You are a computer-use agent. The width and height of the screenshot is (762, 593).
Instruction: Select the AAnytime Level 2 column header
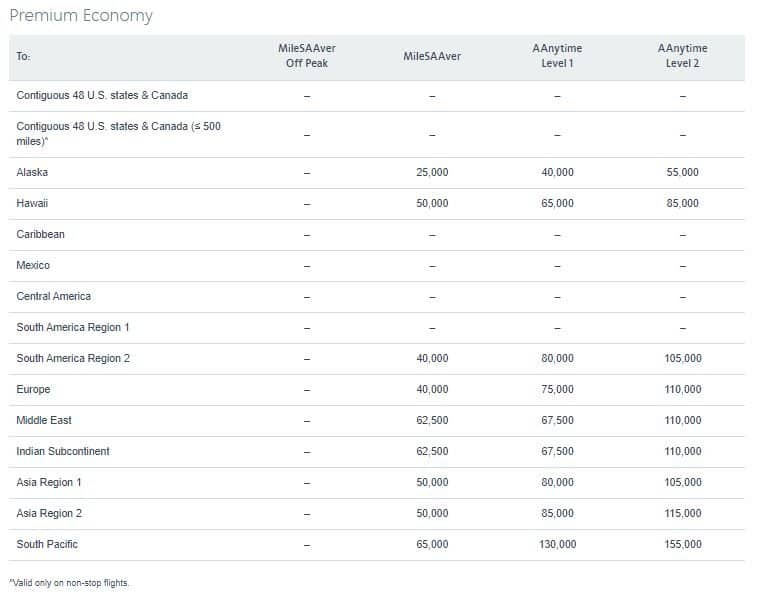pyautogui.click(x=682, y=56)
